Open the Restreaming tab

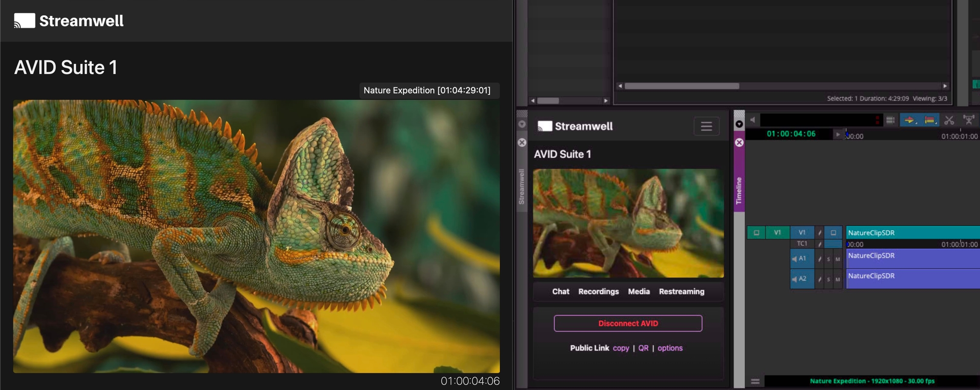681,291
